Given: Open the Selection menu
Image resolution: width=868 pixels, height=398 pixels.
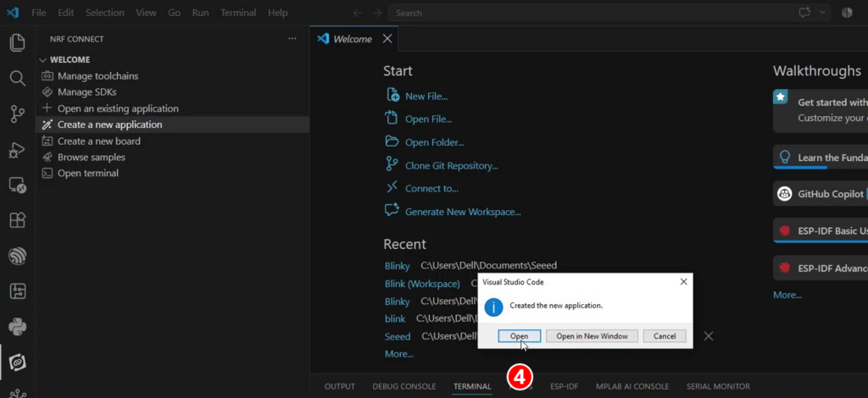Looking at the screenshot, I should click(104, 13).
